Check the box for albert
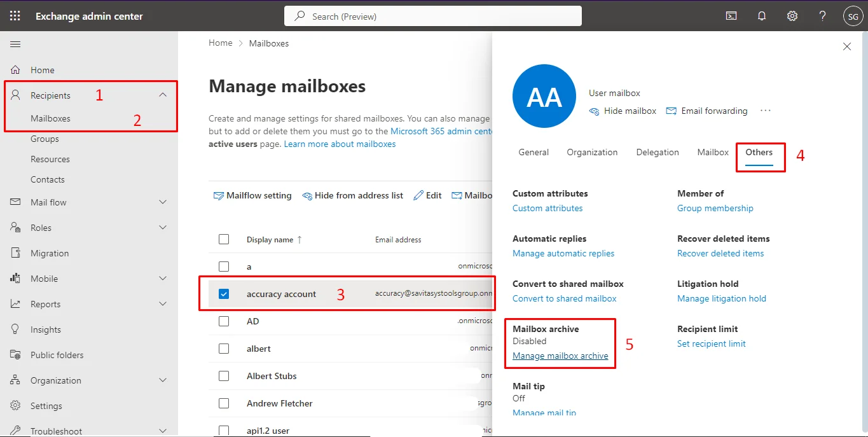The image size is (868, 437). [x=224, y=349]
